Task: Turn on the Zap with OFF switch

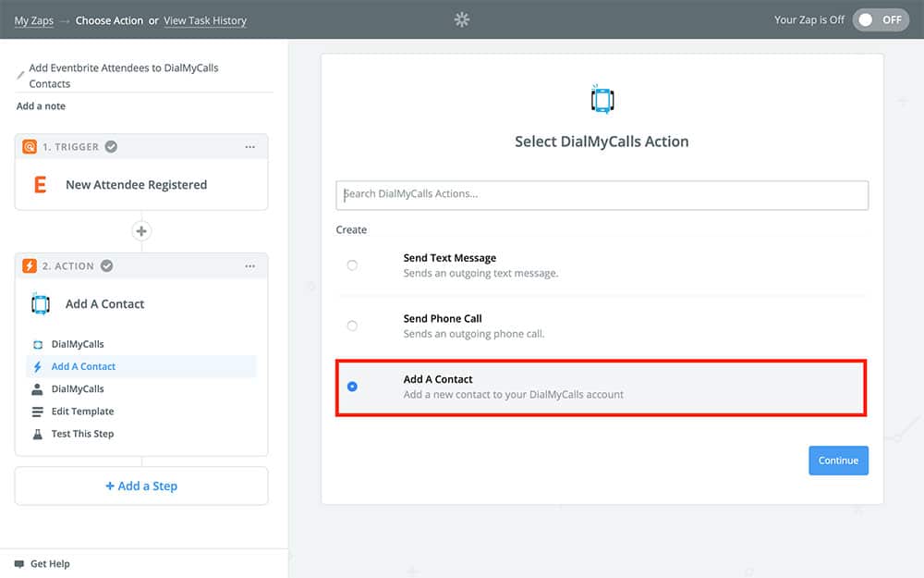Action: pos(881,19)
